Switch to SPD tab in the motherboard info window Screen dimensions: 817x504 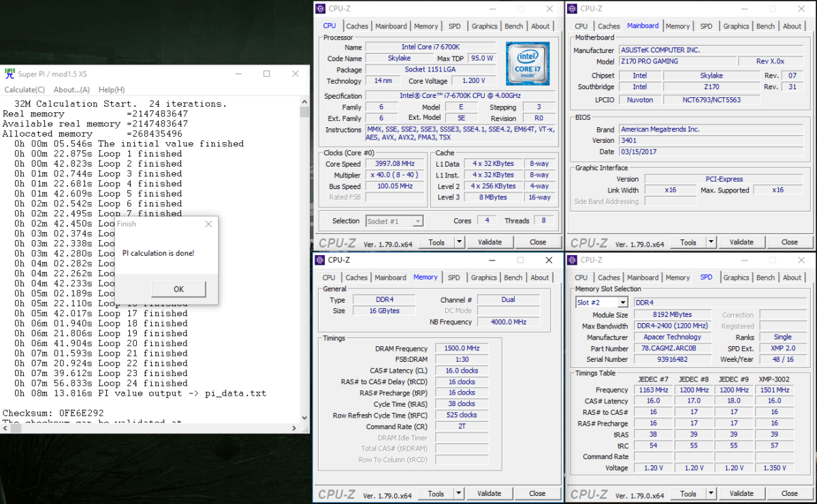click(x=706, y=27)
